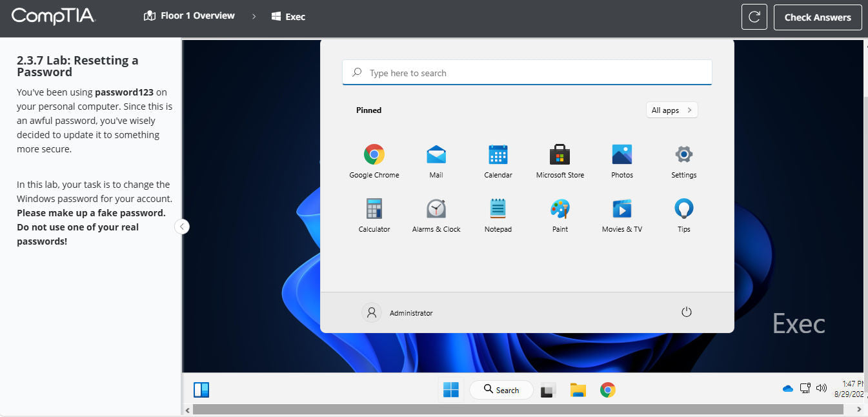Open the power options menu
The height and width of the screenshot is (417, 868).
pyautogui.click(x=686, y=311)
